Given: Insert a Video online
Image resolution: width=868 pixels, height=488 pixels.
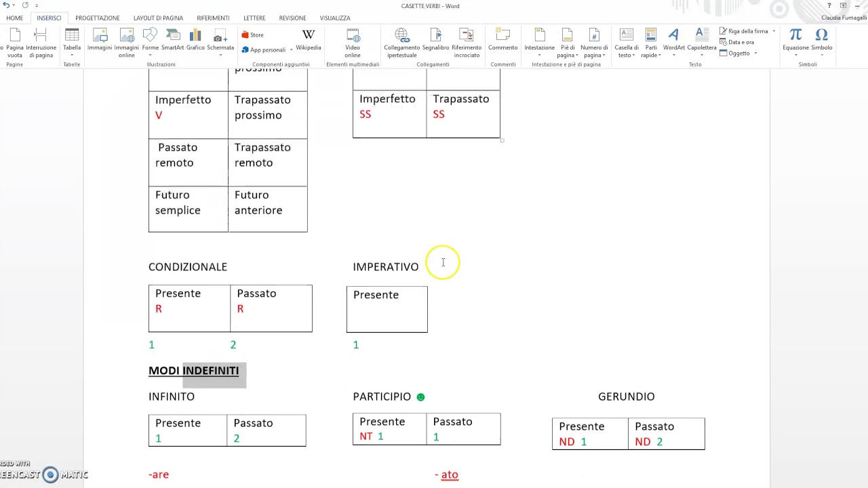Looking at the screenshot, I should 353,43.
